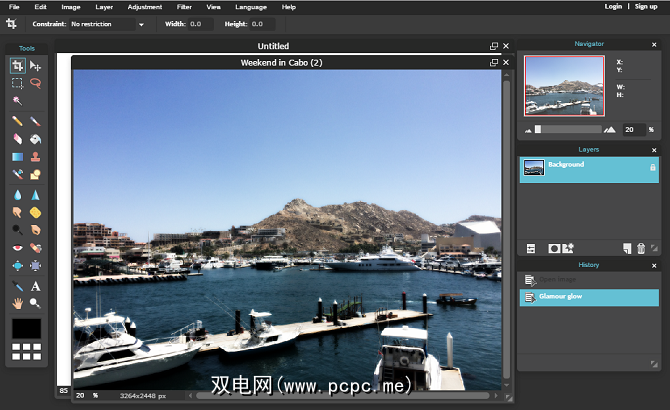This screenshot has width=670, height=410.
Task: Click the new layer icon in Layers panel
Action: (x=627, y=247)
